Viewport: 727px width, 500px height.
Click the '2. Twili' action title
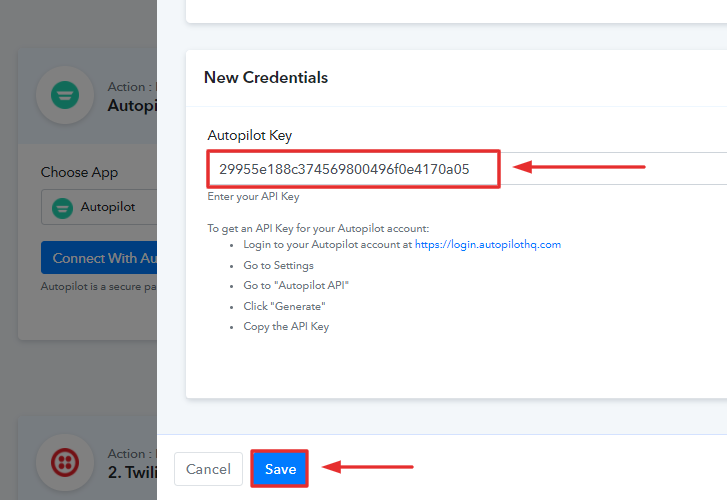pyautogui.click(x=132, y=472)
